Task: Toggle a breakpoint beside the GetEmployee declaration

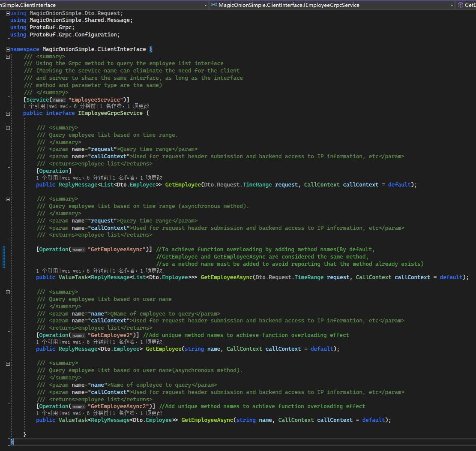Action: [3, 184]
